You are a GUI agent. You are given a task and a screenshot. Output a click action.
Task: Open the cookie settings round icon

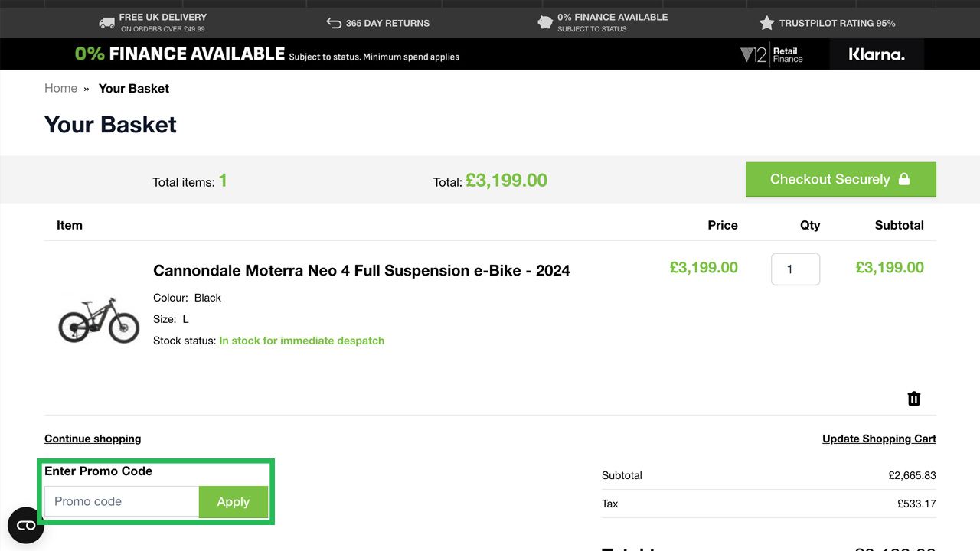(26, 525)
